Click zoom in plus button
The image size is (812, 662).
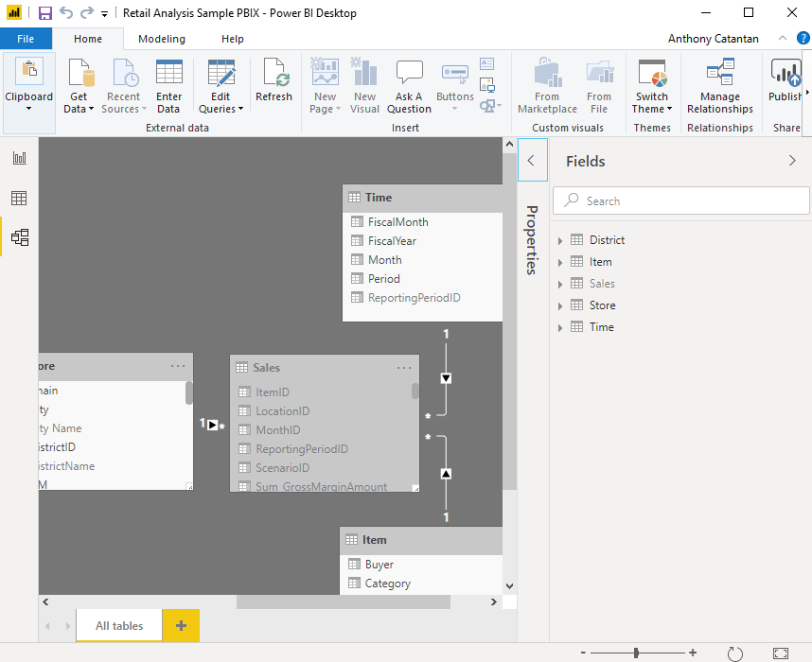click(693, 653)
